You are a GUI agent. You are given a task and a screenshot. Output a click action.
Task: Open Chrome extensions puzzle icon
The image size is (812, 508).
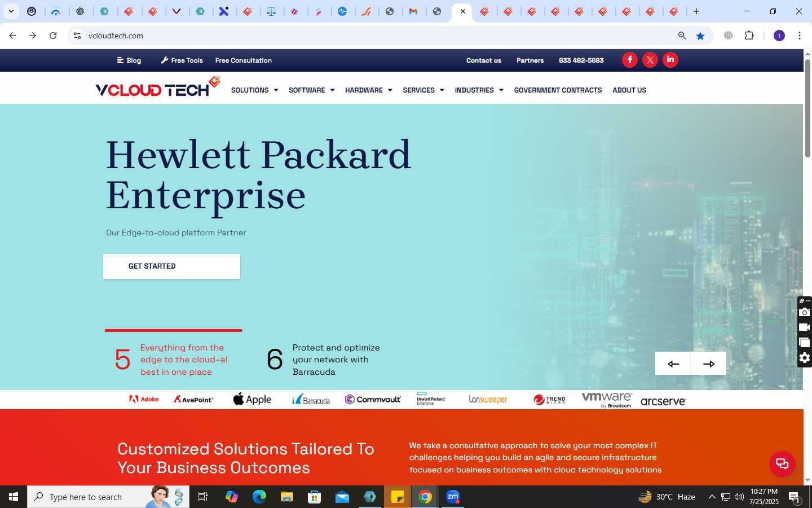coord(749,36)
